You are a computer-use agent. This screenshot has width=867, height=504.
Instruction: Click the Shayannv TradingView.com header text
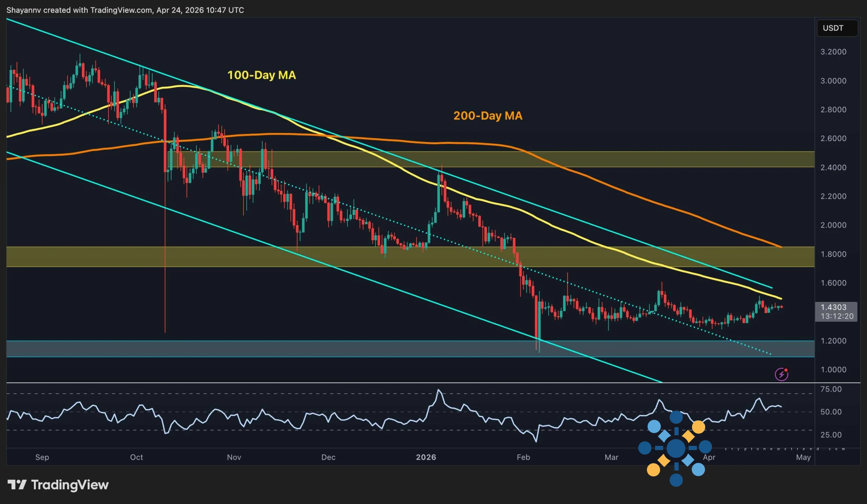tap(125, 10)
